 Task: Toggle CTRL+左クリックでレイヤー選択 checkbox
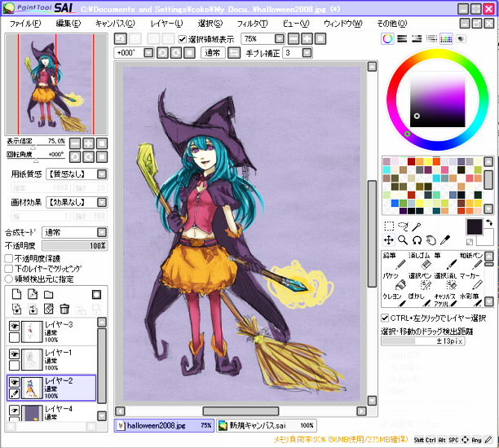tap(385, 318)
